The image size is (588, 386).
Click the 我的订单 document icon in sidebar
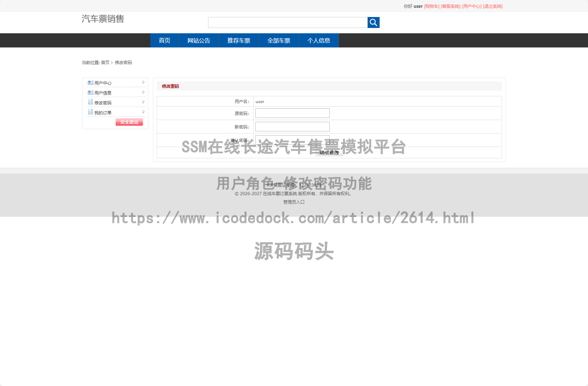[90, 112]
